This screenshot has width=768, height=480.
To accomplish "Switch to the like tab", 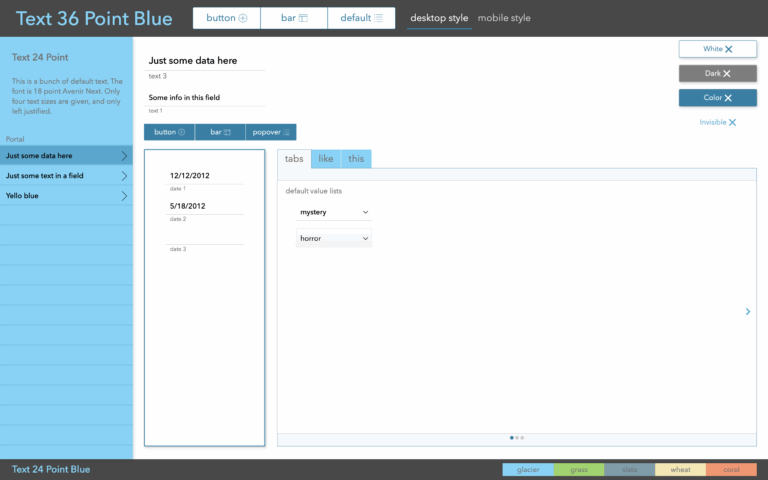I will [x=326, y=159].
